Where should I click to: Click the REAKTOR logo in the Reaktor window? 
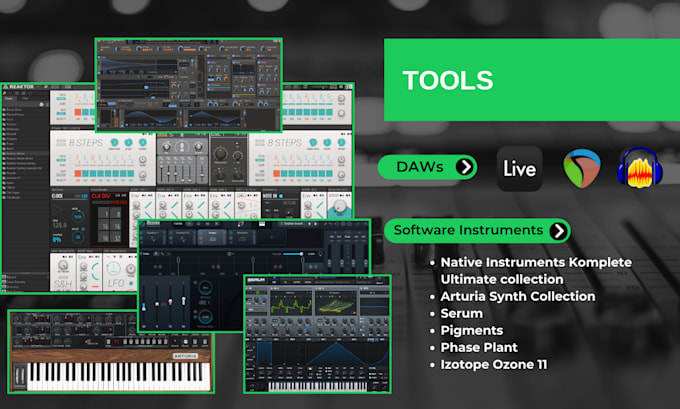coord(19,87)
